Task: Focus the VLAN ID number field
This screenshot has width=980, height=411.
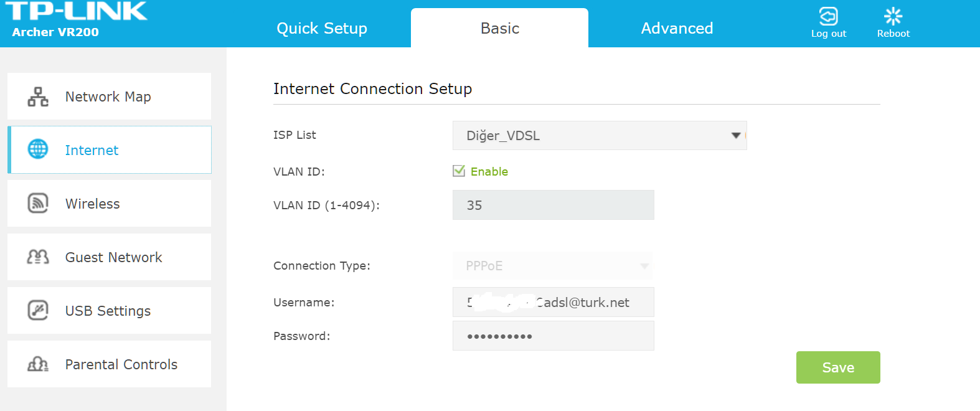Action: tap(554, 205)
